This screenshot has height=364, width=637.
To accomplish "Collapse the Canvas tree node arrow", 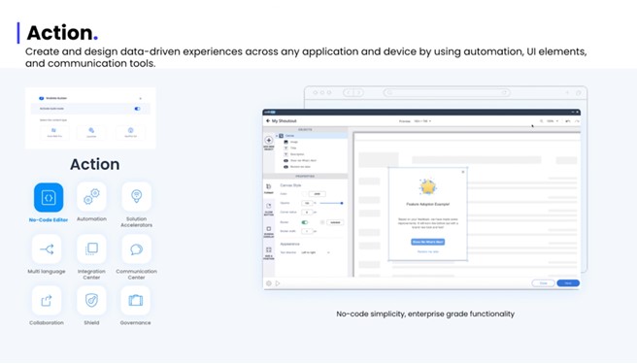I will [277, 136].
